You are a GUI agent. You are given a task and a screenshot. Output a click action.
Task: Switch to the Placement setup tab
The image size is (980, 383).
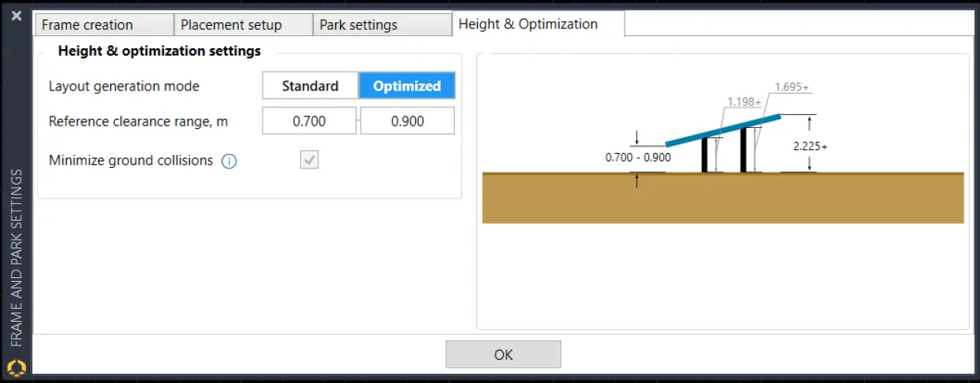(243, 25)
